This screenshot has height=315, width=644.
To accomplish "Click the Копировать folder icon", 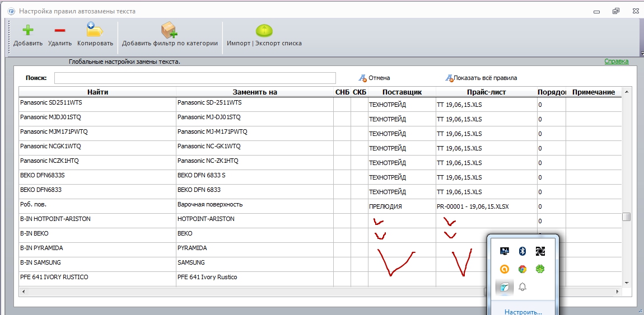I will (x=95, y=30).
